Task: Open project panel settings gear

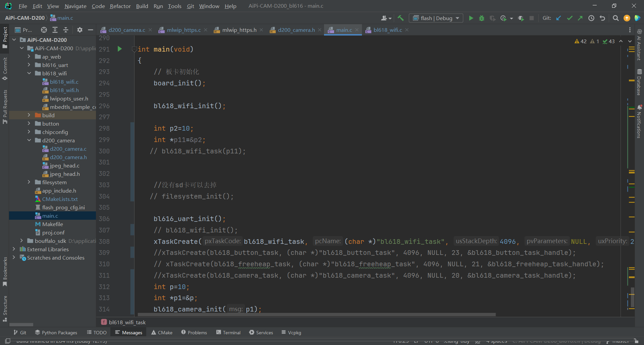Action: [79, 30]
